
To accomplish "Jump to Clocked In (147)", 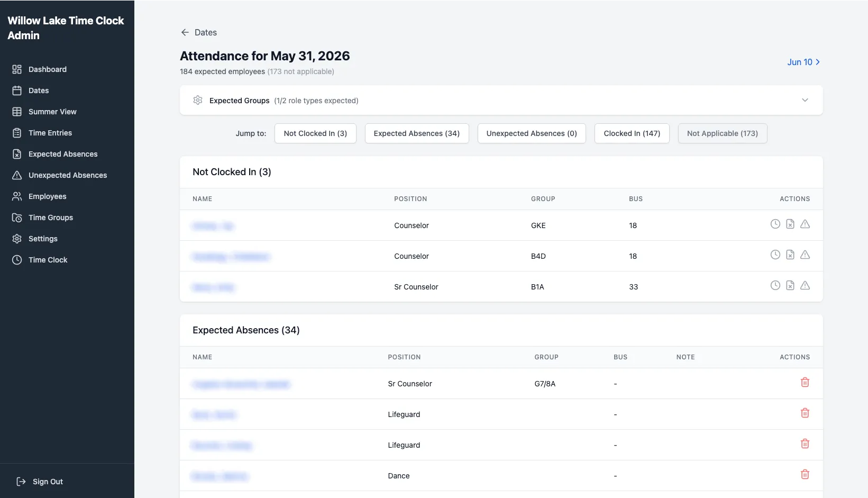I will coord(632,133).
